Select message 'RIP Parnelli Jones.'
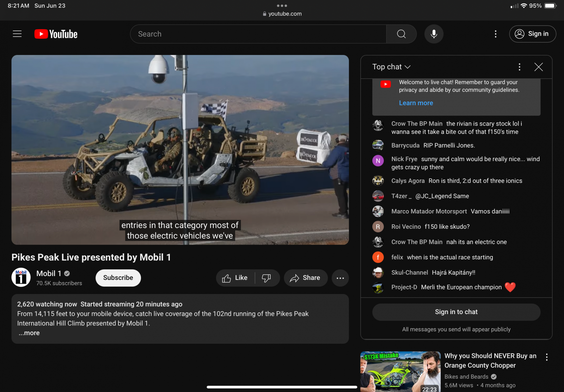Screen dimensions: 564x392 [449, 146]
